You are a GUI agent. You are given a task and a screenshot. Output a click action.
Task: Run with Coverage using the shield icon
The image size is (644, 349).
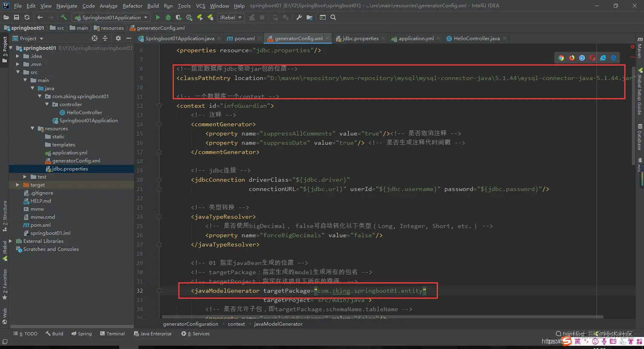click(178, 17)
